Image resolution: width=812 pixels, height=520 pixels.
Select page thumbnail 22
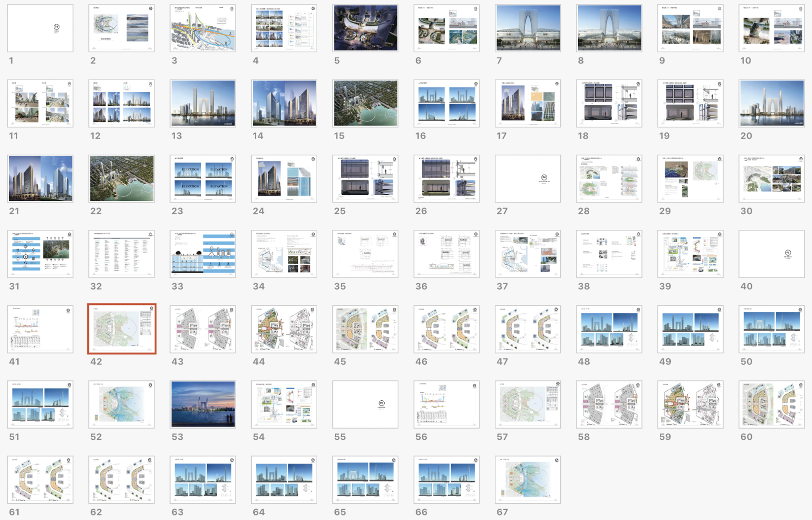point(122,179)
